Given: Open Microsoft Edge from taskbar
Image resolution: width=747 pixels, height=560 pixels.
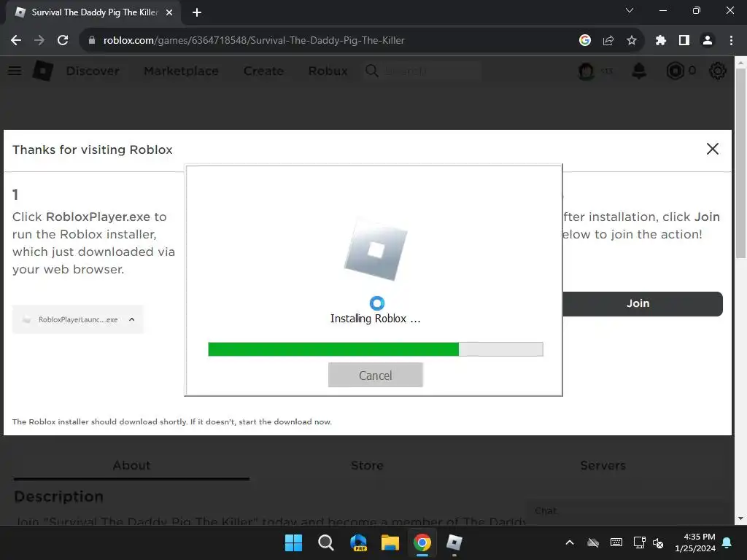Looking at the screenshot, I should point(358,542).
